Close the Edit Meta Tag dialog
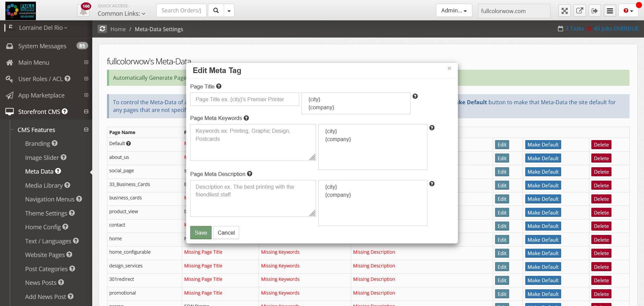This screenshot has width=644, height=306. pos(449,68)
